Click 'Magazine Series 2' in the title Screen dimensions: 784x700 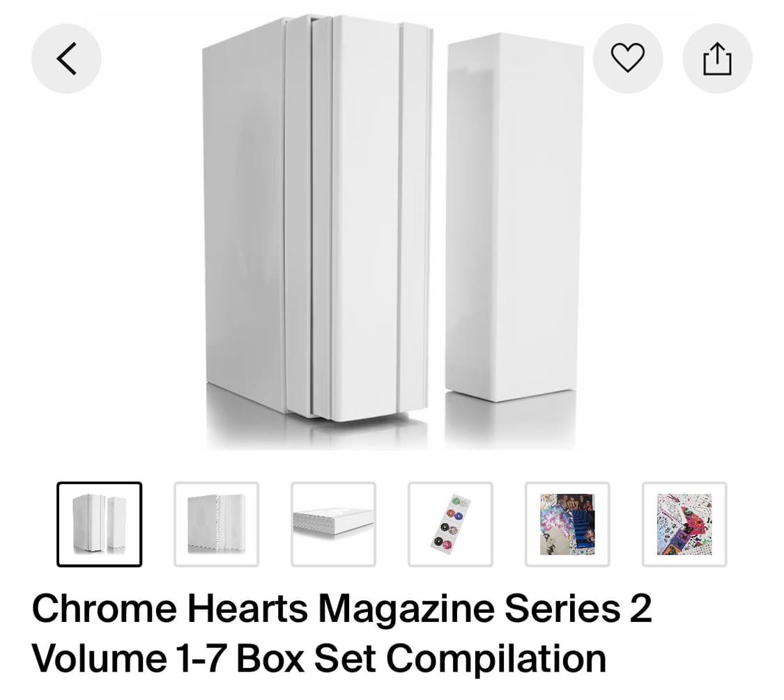click(485, 608)
